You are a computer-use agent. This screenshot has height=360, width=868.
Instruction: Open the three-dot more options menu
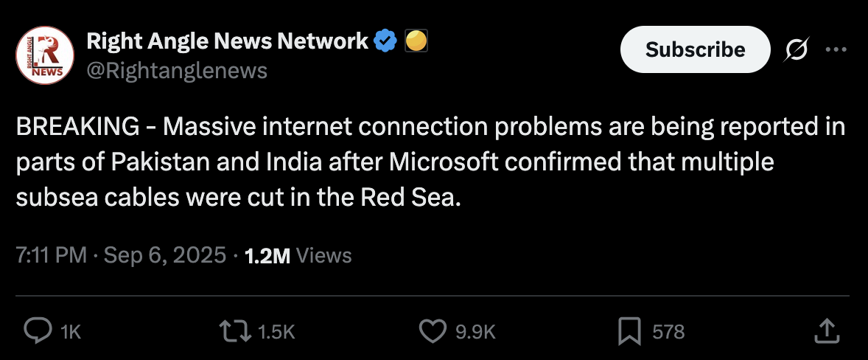[836, 49]
